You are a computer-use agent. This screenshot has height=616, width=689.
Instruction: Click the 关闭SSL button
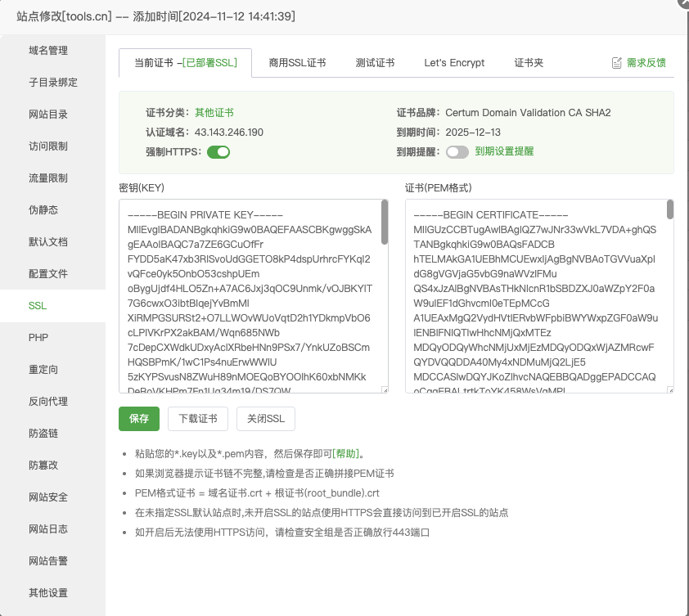(x=266, y=419)
